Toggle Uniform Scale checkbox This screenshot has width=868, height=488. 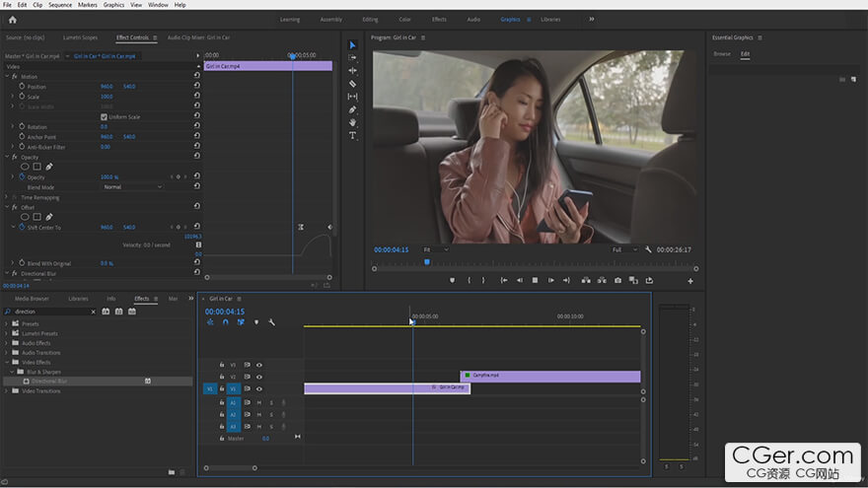click(104, 116)
